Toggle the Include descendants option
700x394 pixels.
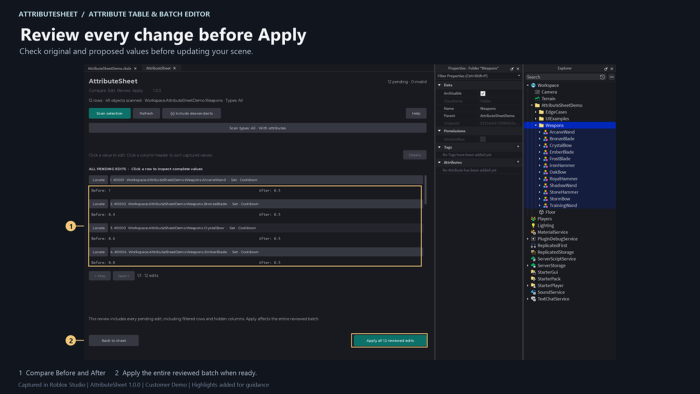(x=192, y=113)
